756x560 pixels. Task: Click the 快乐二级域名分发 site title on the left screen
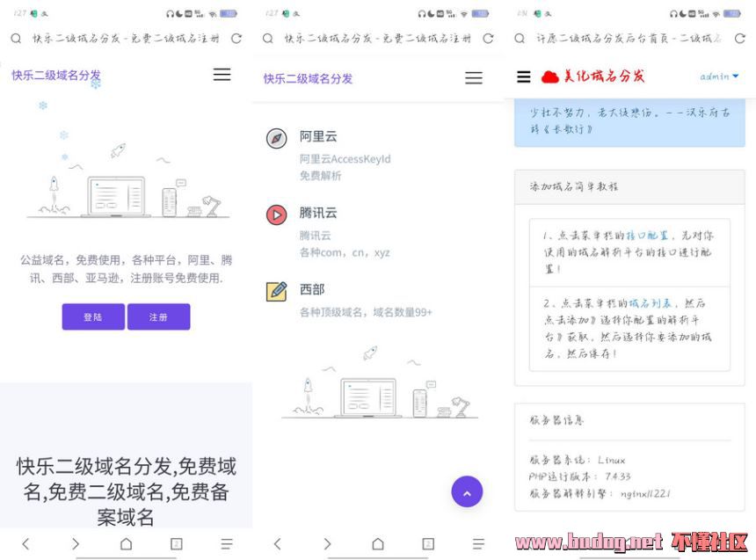pos(56,76)
